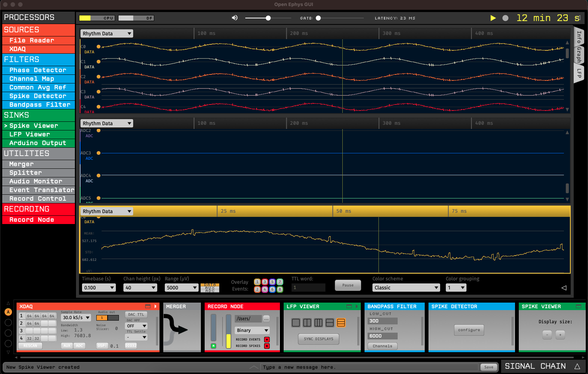Click the record circle button
This screenshot has width=588, height=374.
pos(505,18)
